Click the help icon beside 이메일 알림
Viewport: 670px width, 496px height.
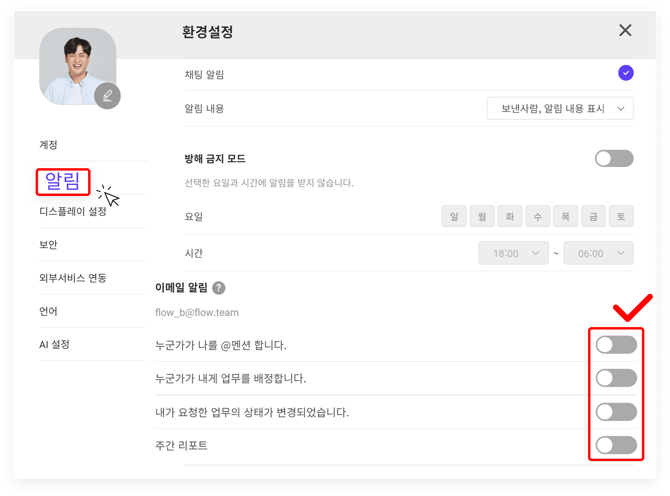(x=218, y=288)
